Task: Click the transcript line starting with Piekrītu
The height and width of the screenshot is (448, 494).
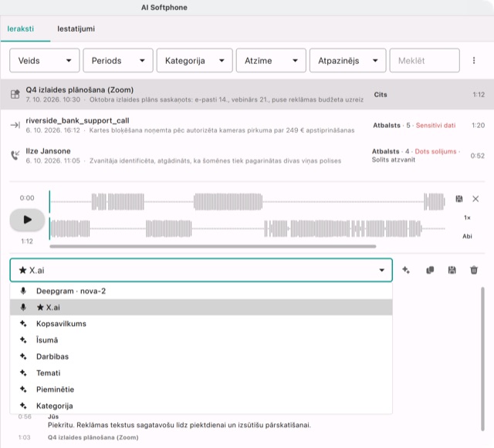Action: (x=179, y=425)
